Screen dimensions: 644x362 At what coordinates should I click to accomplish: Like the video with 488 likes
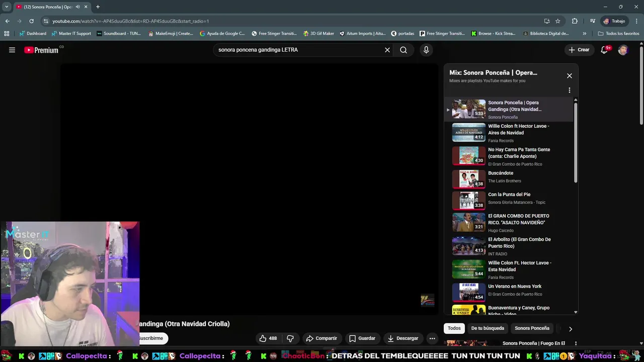click(x=268, y=338)
